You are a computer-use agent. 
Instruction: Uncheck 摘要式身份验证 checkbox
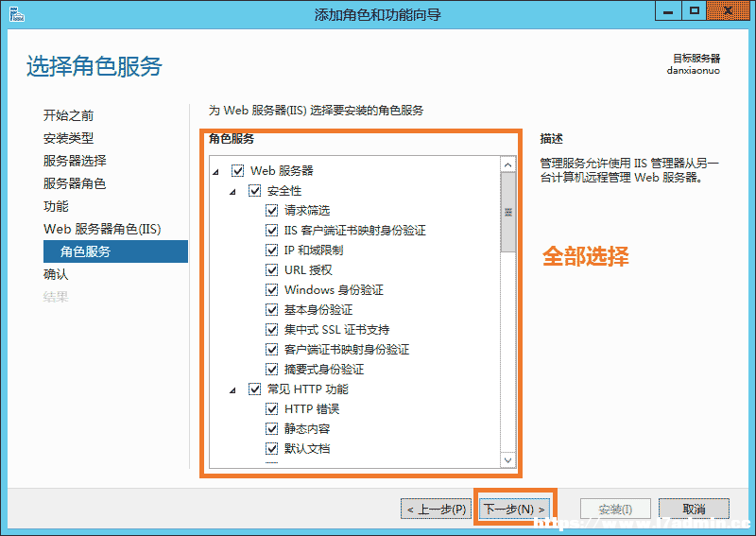[271, 369]
